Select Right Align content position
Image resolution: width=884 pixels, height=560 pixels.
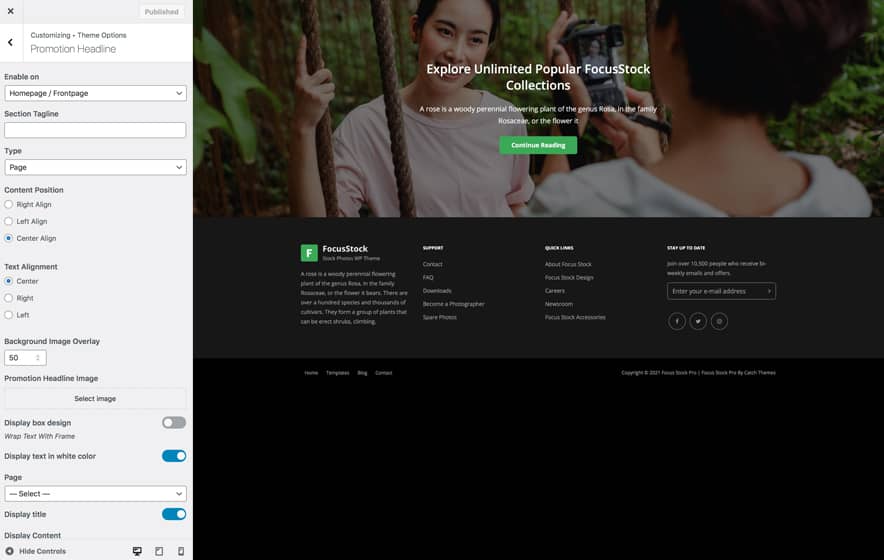tap(8, 204)
